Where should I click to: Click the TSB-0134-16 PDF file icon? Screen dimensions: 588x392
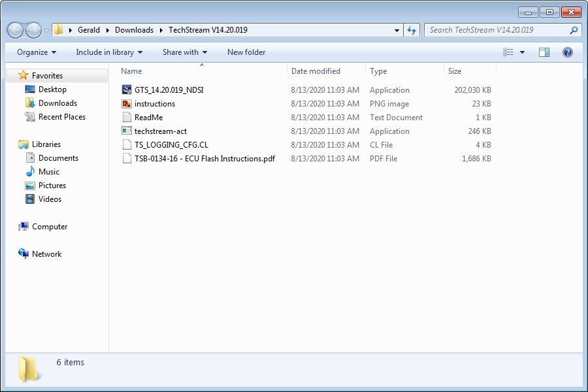(x=127, y=158)
